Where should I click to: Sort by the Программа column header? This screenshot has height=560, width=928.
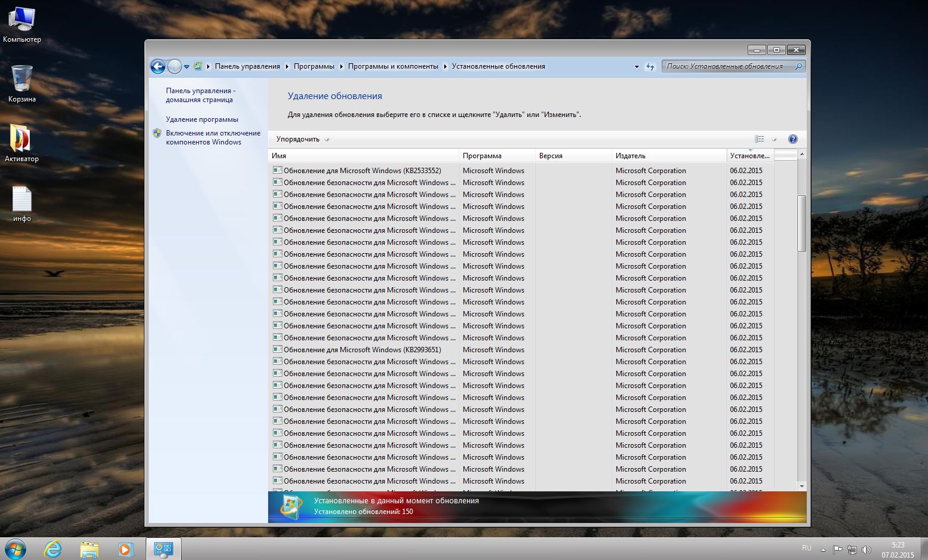tap(497, 156)
